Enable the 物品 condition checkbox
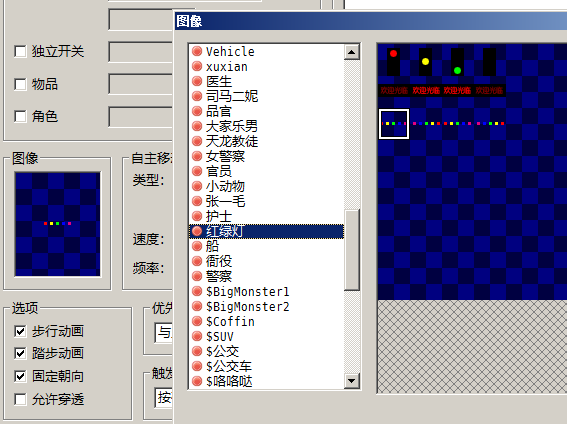The image size is (567, 424). tap(20, 84)
